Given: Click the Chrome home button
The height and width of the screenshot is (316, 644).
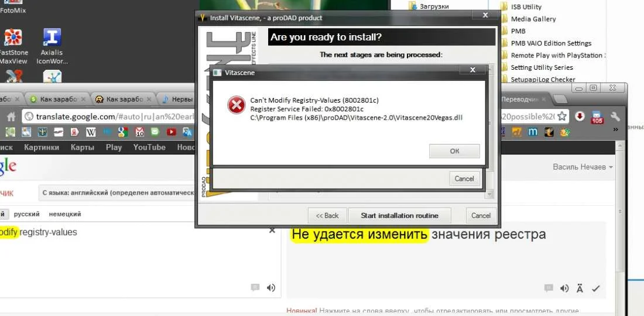Looking at the screenshot, I should click(x=11, y=117).
